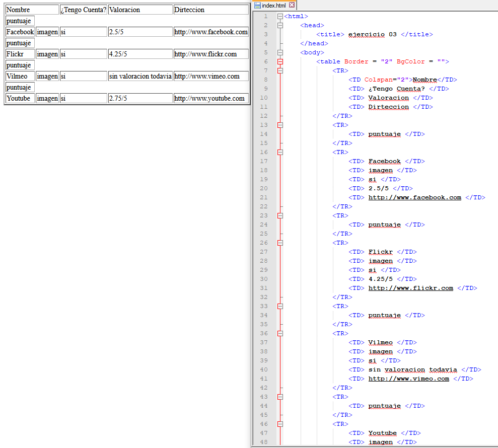Viewport: 498px width, 448px height.
Task: Collapse the head block fold on line 2
Action: point(280,25)
